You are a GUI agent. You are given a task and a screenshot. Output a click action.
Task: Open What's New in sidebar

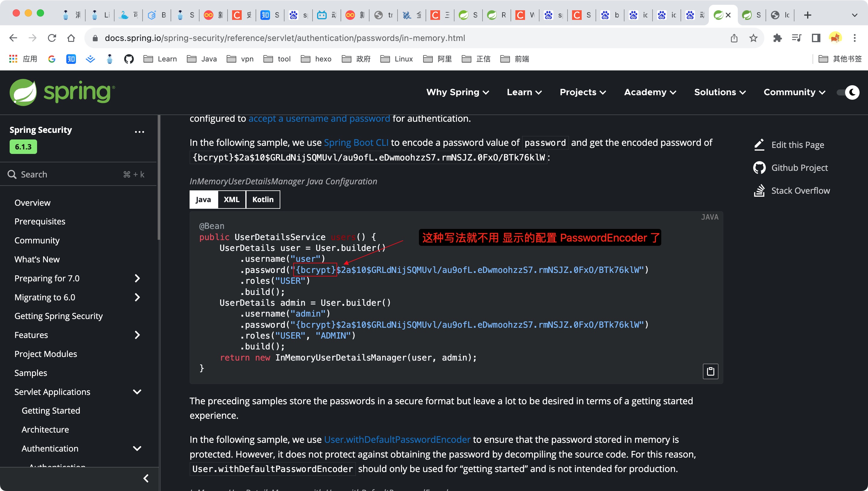[x=37, y=259]
